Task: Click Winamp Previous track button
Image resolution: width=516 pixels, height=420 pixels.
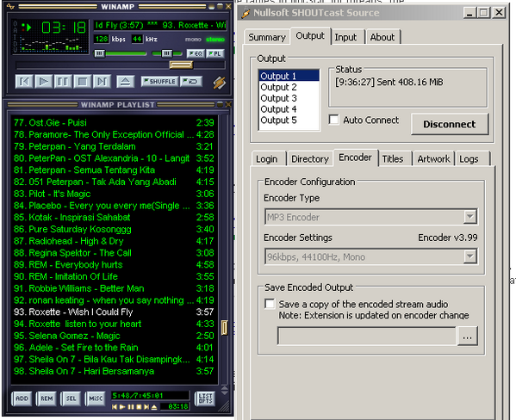Action: [24, 81]
